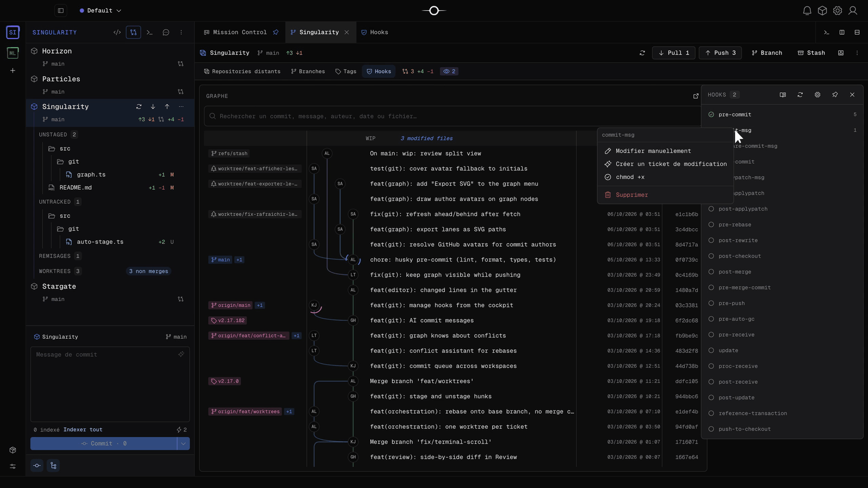Image resolution: width=868 pixels, height=488 pixels.
Task: Pin the Hooks panel
Action: [x=835, y=95]
